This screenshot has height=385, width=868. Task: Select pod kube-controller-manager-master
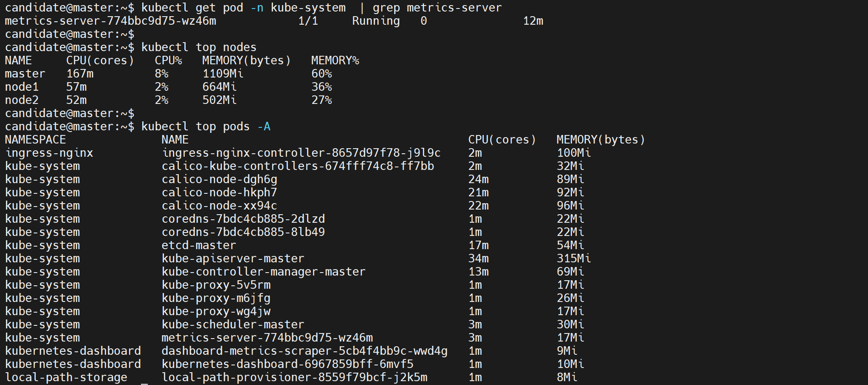pyautogui.click(x=264, y=272)
